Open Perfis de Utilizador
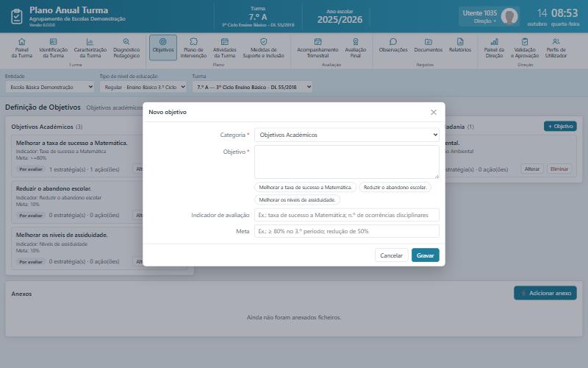The width and height of the screenshot is (588, 368). click(556, 48)
